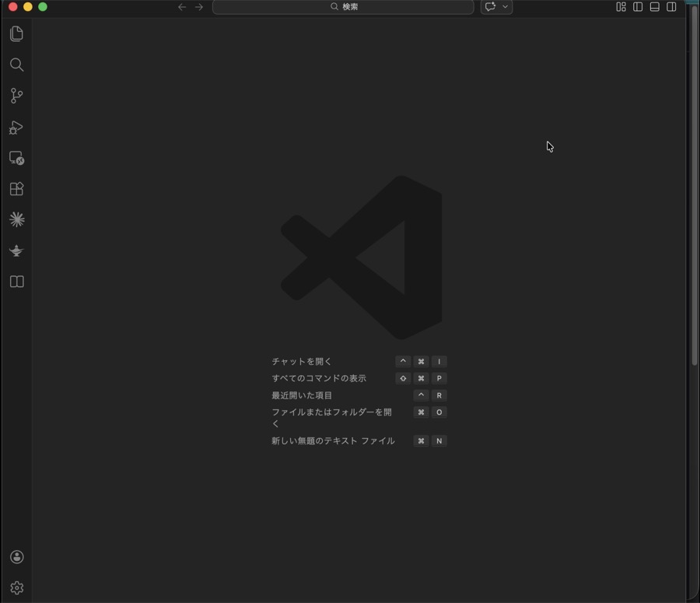Screen dimensions: 700x603
Task: Click the 最近開いた項目 label
Action: [302, 395]
